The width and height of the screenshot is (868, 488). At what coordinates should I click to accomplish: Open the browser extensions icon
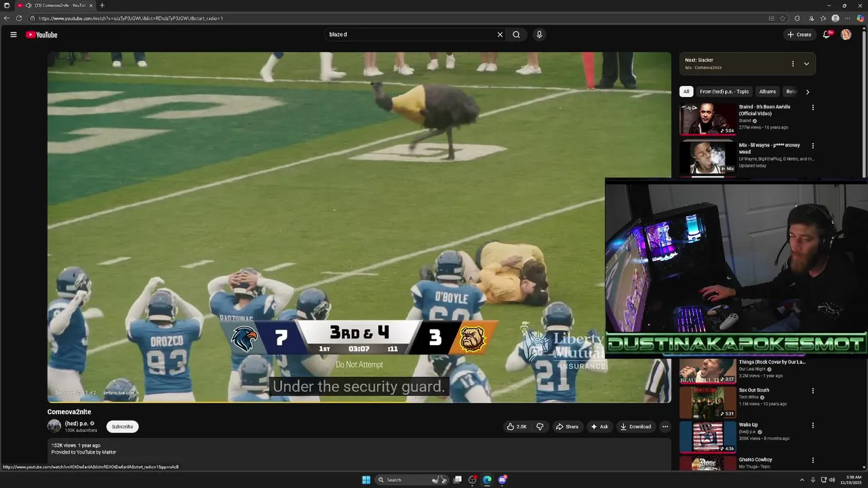pyautogui.click(x=797, y=18)
